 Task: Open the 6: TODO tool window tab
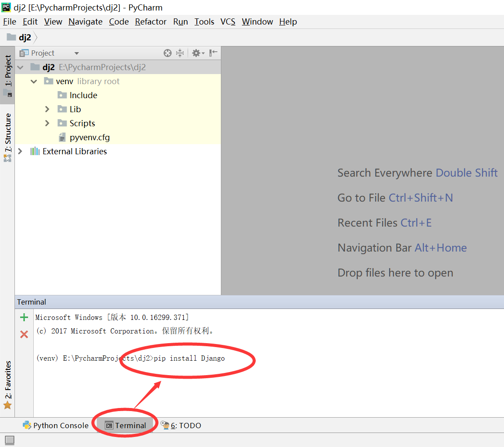coord(181,426)
